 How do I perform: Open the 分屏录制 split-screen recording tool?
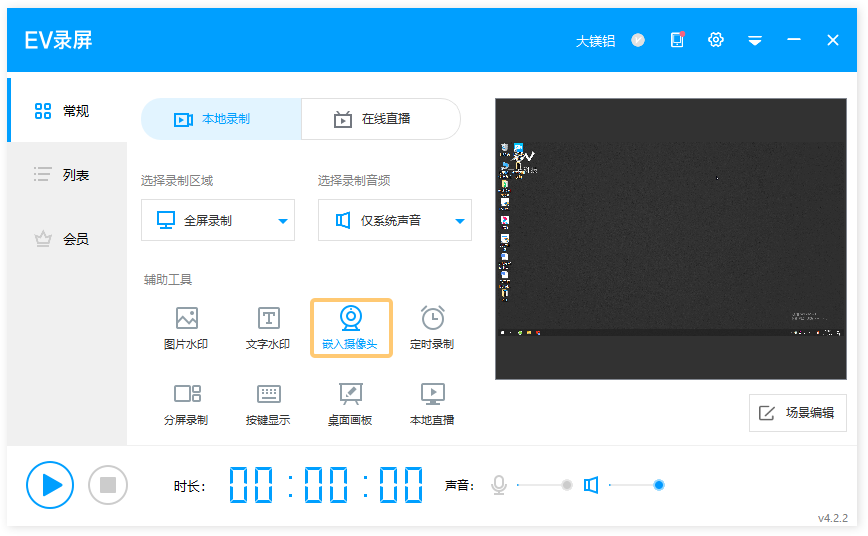coord(186,403)
